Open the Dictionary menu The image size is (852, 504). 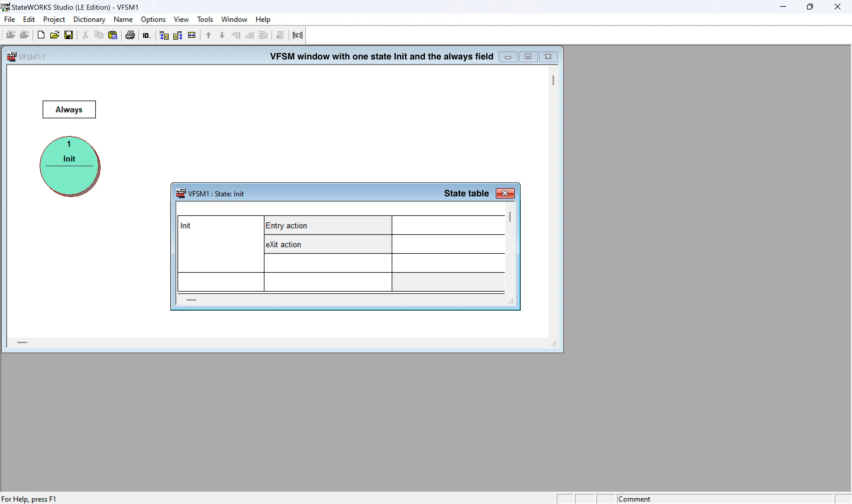pyautogui.click(x=89, y=19)
